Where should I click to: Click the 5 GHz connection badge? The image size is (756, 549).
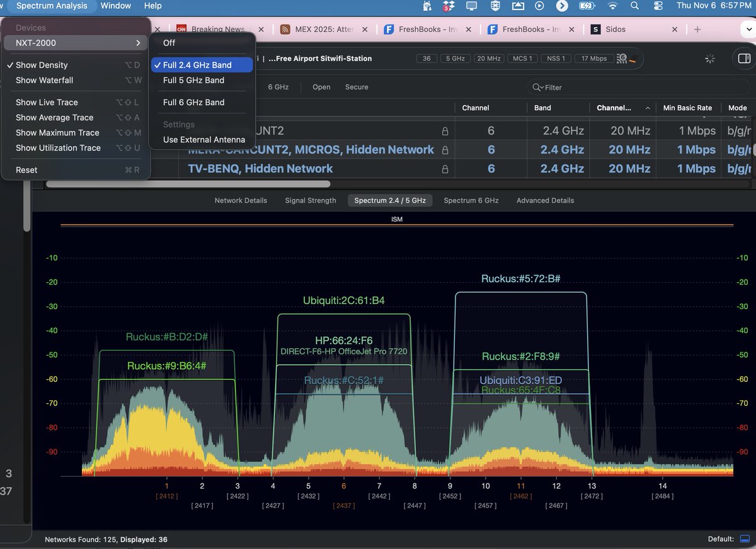point(455,59)
